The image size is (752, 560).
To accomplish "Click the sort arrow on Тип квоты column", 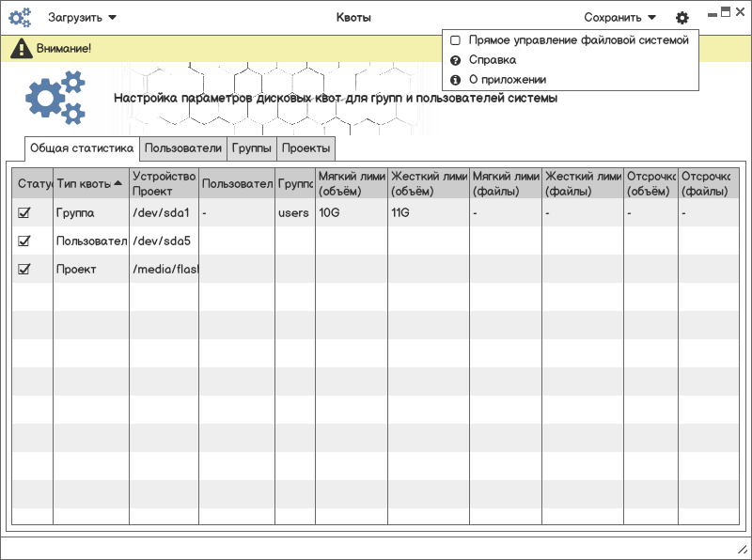I will click(x=118, y=183).
